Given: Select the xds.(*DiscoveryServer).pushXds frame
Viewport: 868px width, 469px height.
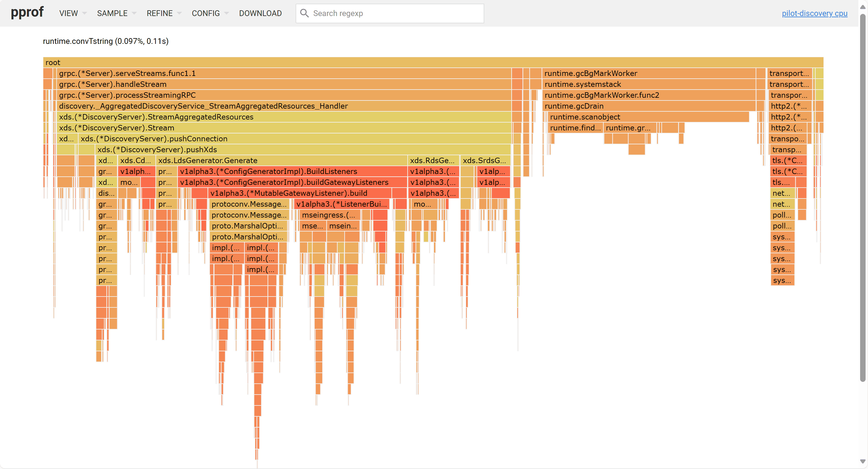Looking at the screenshot, I should click(270, 149).
